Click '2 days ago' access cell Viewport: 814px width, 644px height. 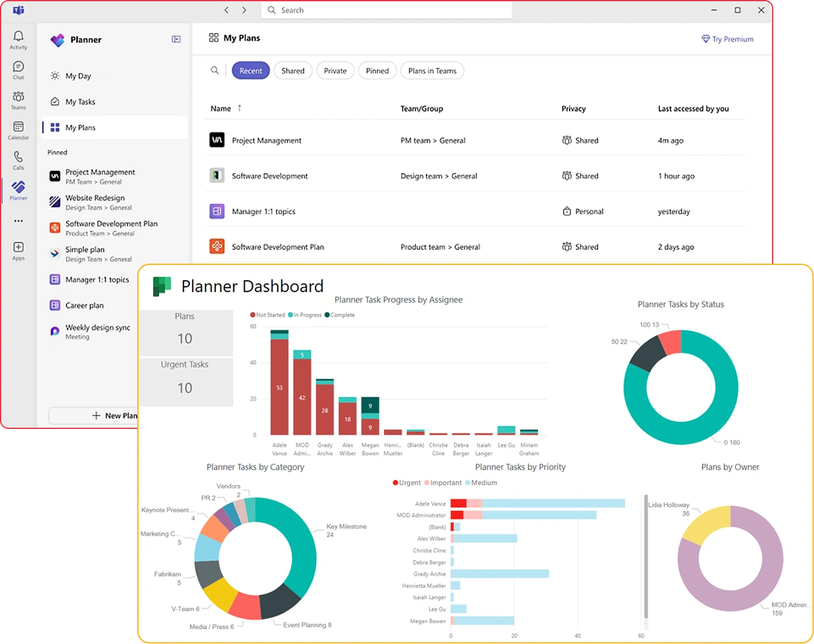tap(675, 247)
